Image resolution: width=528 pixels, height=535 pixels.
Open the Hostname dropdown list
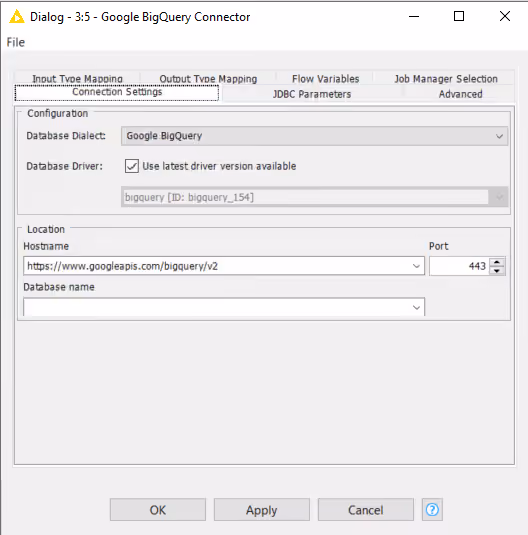416,266
